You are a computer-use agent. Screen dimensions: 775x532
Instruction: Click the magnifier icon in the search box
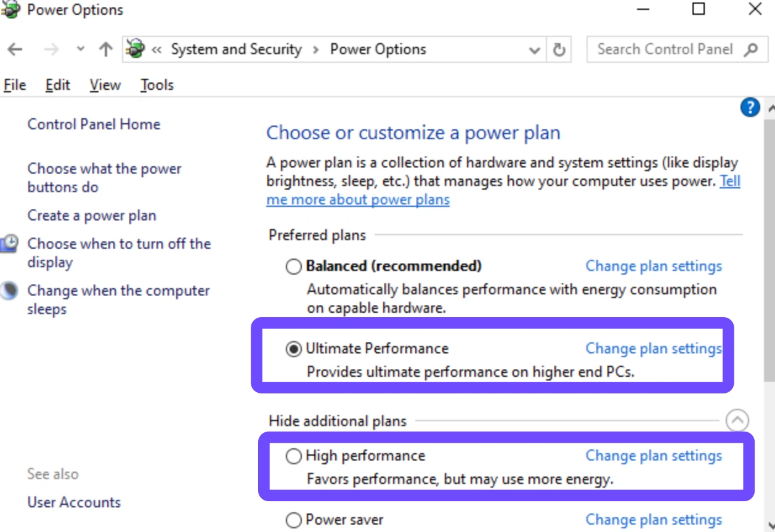tap(750, 50)
